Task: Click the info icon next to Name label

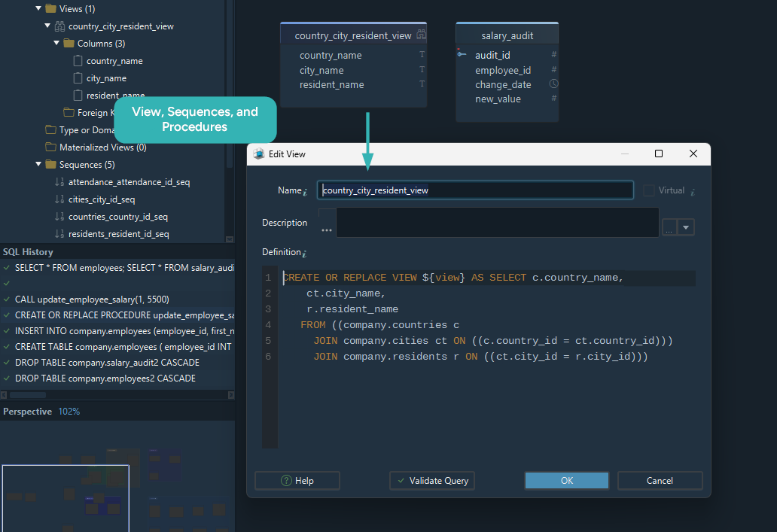Action: (x=305, y=192)
